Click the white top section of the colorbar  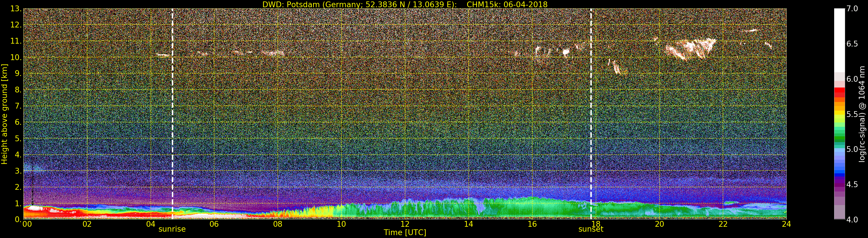[x=839, y=40]
